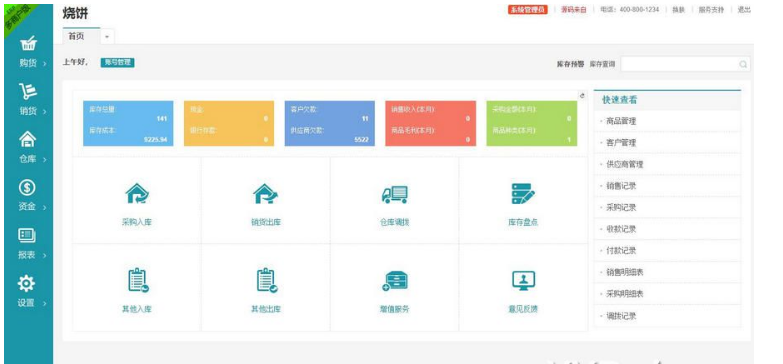Select the 库存查询 option
The height and width of the screenshot is (364, 783).
pyautogui.click(x=602, y=64)
